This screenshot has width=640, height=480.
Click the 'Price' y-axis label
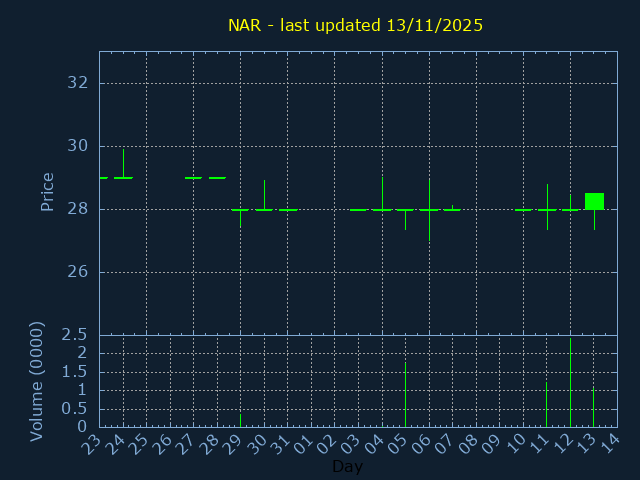[47, 191]
